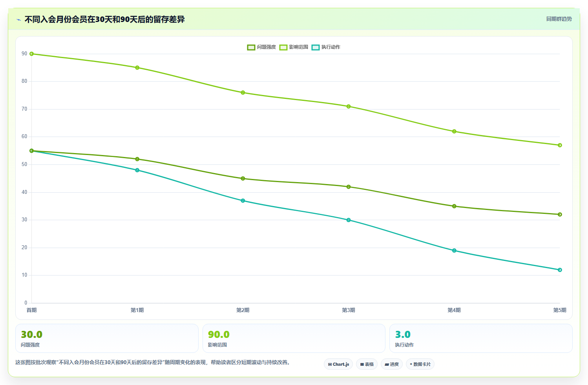Select 执行动作 data point at 第4期 (19)
The image size is (588, 385).
tap(454, 250)
